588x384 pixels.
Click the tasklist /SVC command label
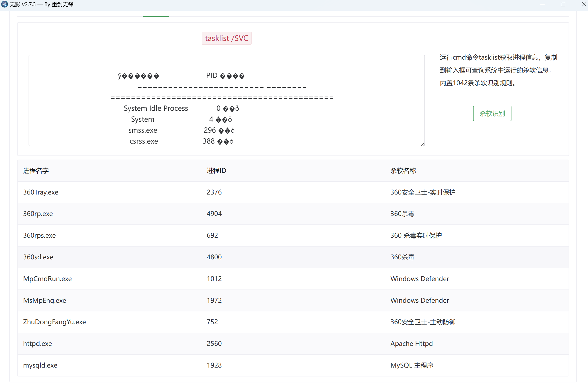pos(226,38)
